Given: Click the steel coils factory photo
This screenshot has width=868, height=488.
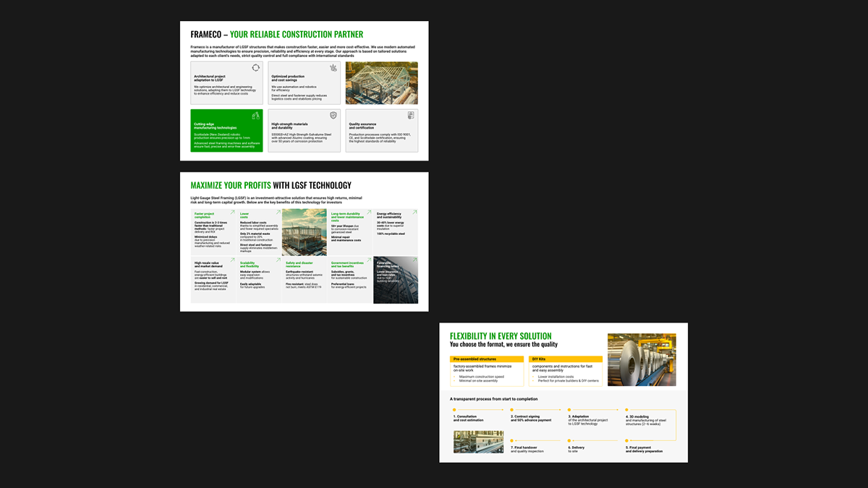Looking at the screenshot, I should (x=642, y=359).
